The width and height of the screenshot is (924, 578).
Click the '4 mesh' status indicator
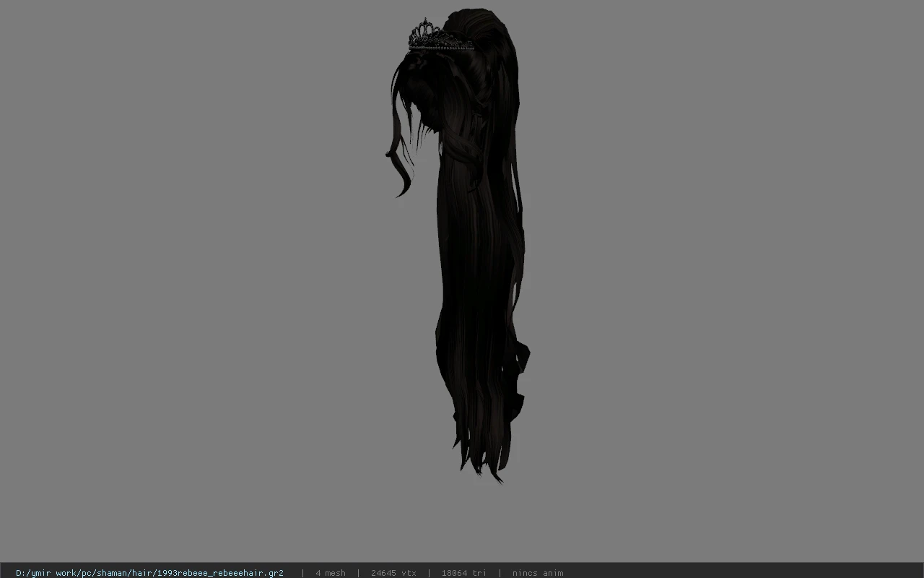click(x=331, y=573)
